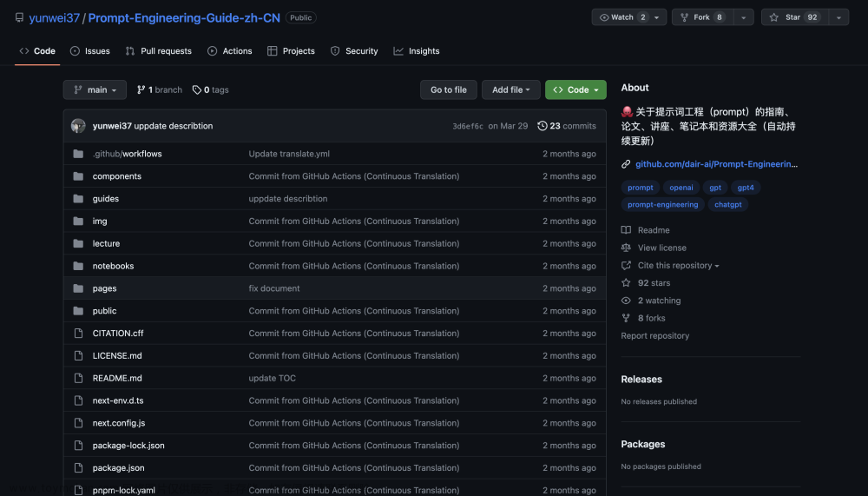Select the prompt-engineering topic tag

click(x=662, y=204)
